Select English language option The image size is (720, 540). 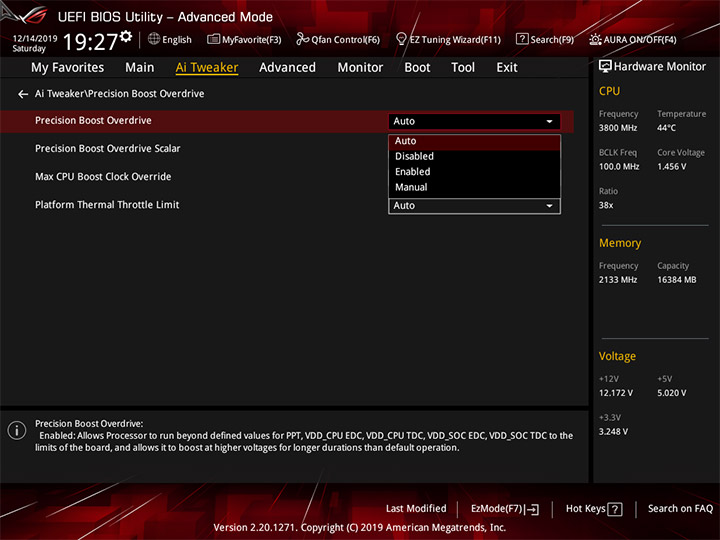click(177, 40)
